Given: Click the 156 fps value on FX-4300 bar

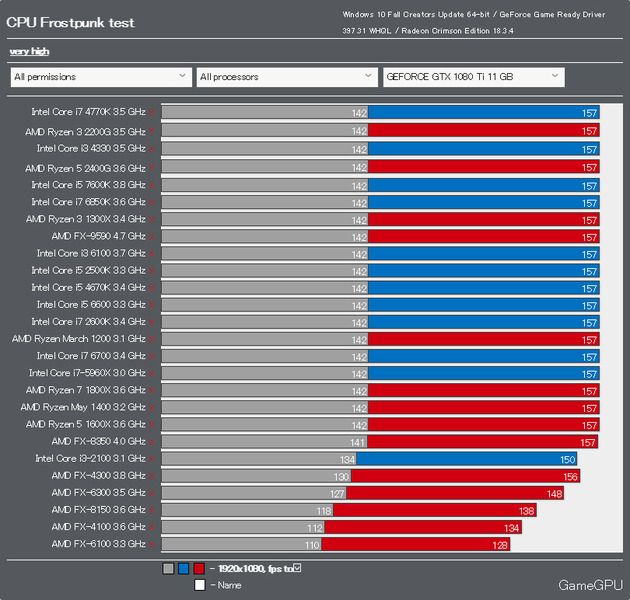Looking at the screenshot, I should tap(570, 477).
